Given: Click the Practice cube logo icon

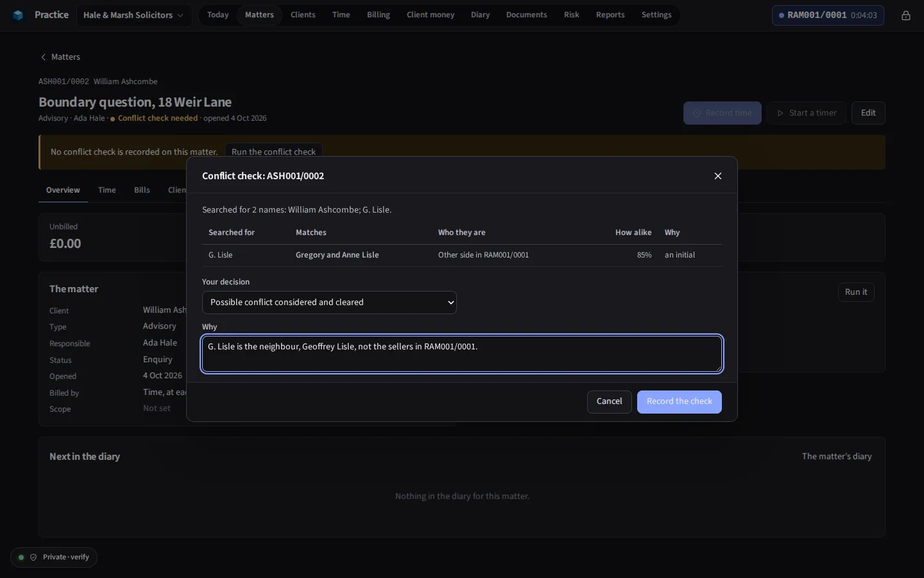Looking at the screenshot, I should (x=18, y=15).
